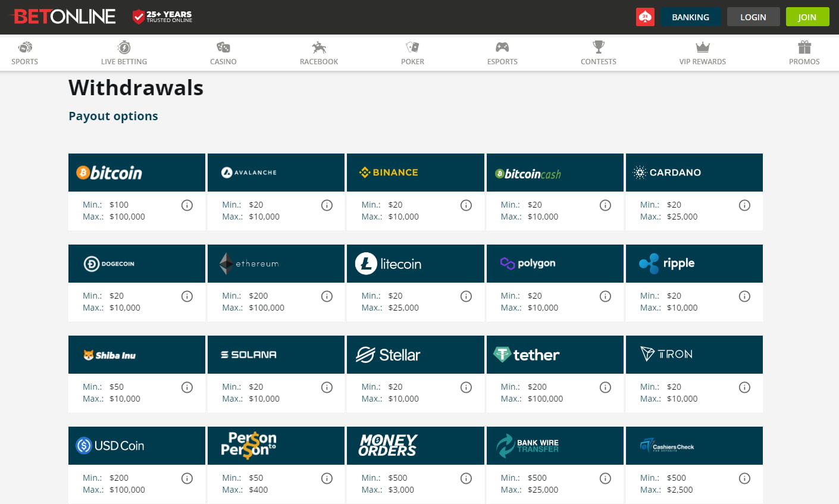Viewport: 839px width, 504px height.
Task: Click the Login button
Action: click(753, 17)
